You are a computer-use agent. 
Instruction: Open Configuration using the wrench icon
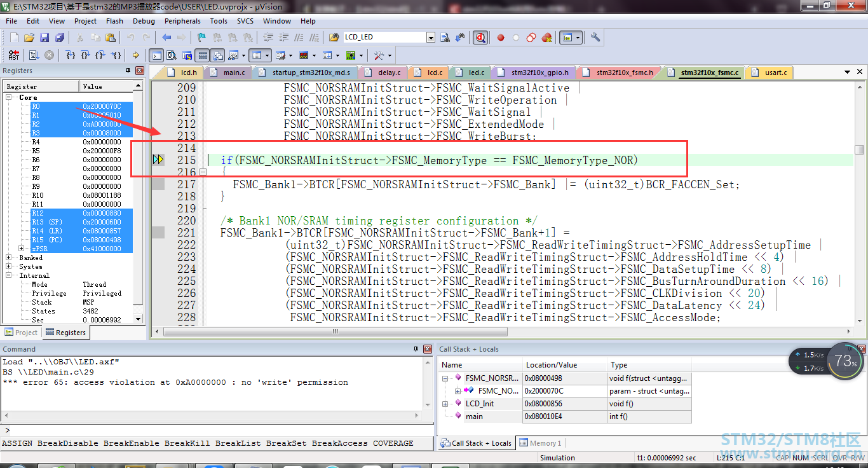(x=595, y=38)
